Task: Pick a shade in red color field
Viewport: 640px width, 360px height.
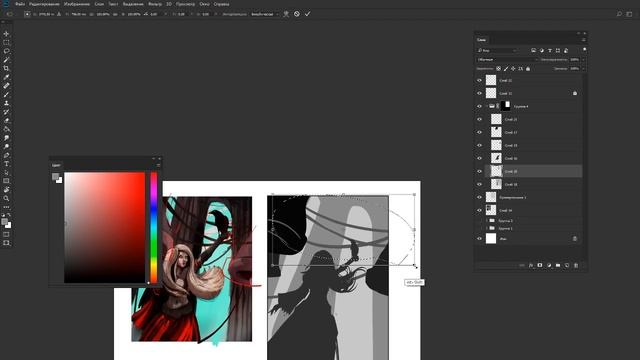Action: (104, 227)
